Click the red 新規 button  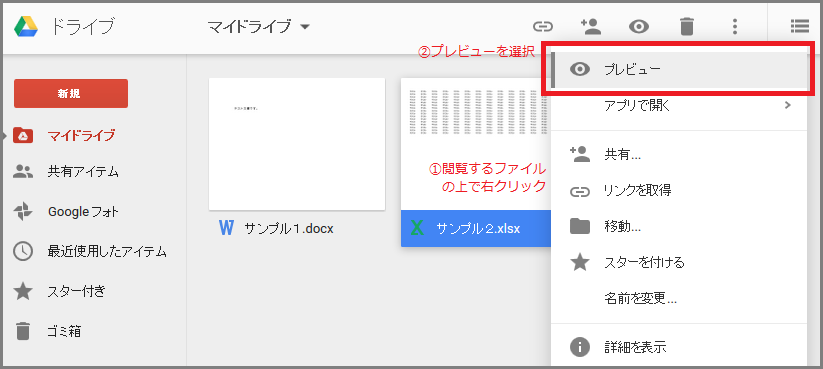71,93
